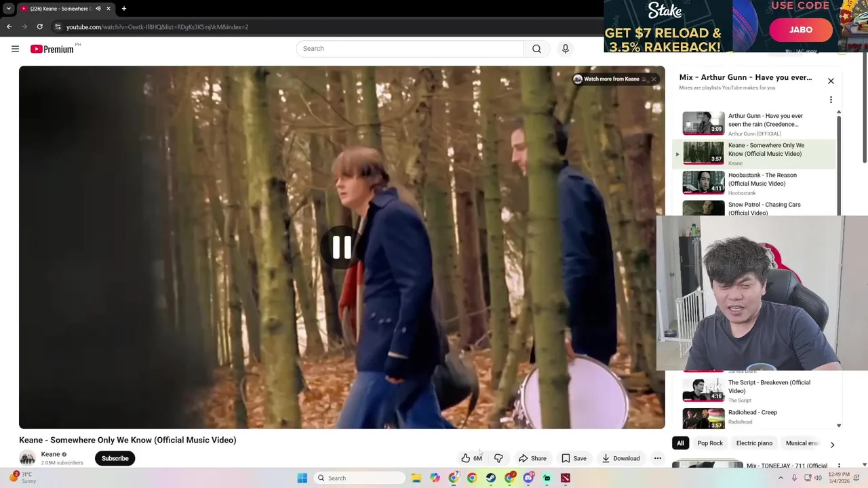The image size is (868, 488).
Task: Play The Script Breakeven from playlist
Action: pyautogui.click(x=754, y=390)
